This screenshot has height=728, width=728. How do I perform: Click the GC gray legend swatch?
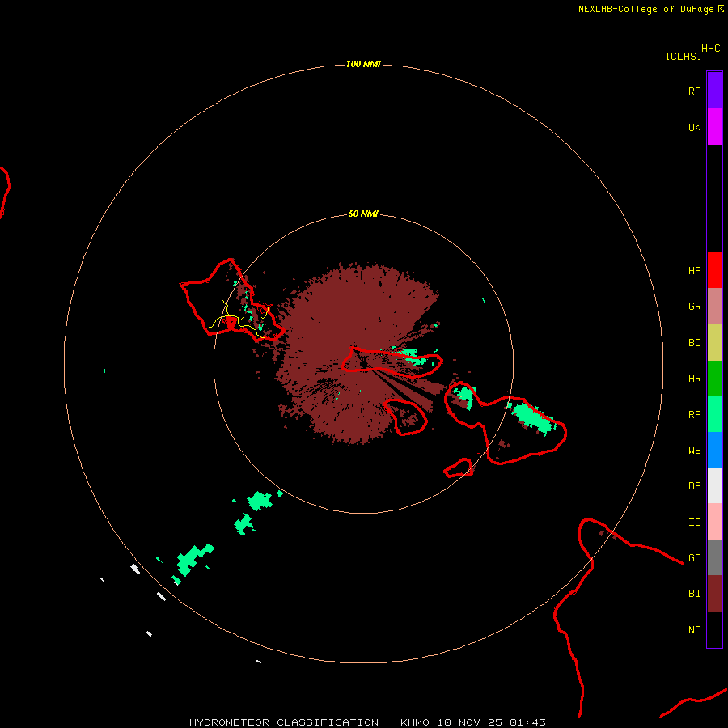(714, 557)
